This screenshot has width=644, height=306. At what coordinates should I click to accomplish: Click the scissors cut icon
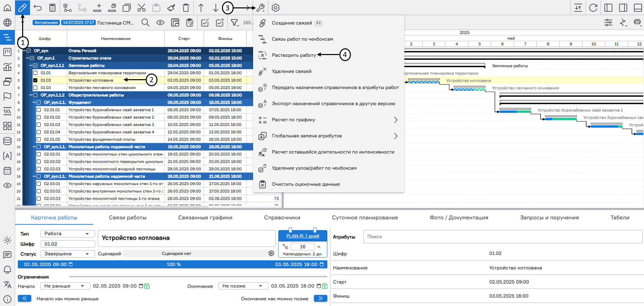[141, 8]
